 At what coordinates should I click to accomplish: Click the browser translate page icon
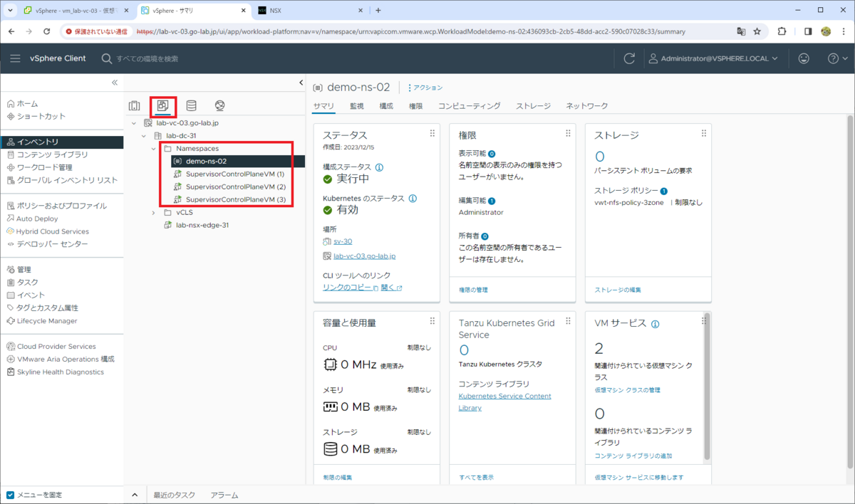741,31
